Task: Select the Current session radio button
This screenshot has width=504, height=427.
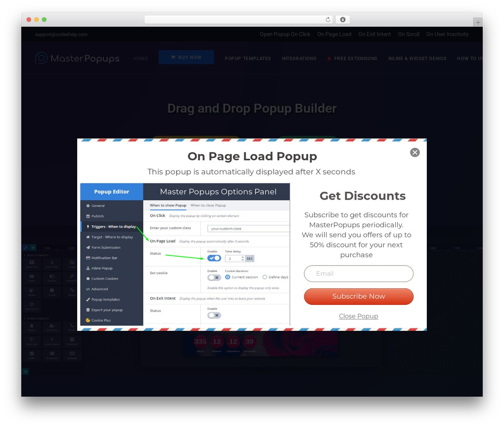Action: coord(228,277)
